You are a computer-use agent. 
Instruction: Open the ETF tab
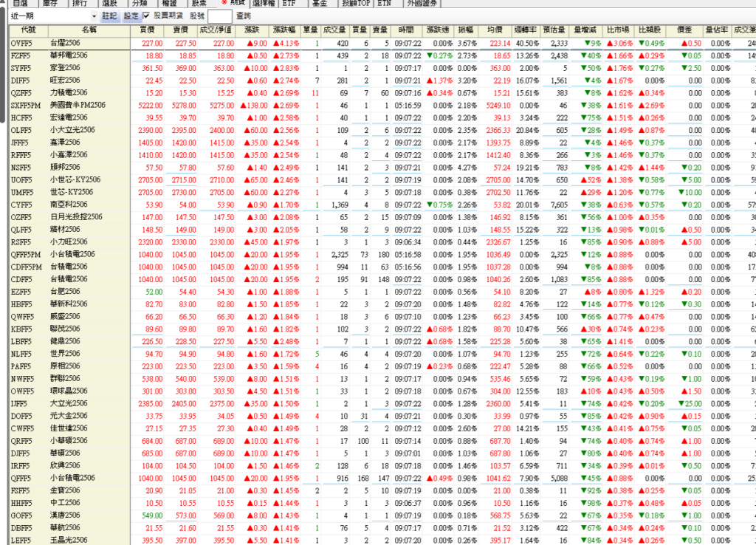click(x=289, y=3)
